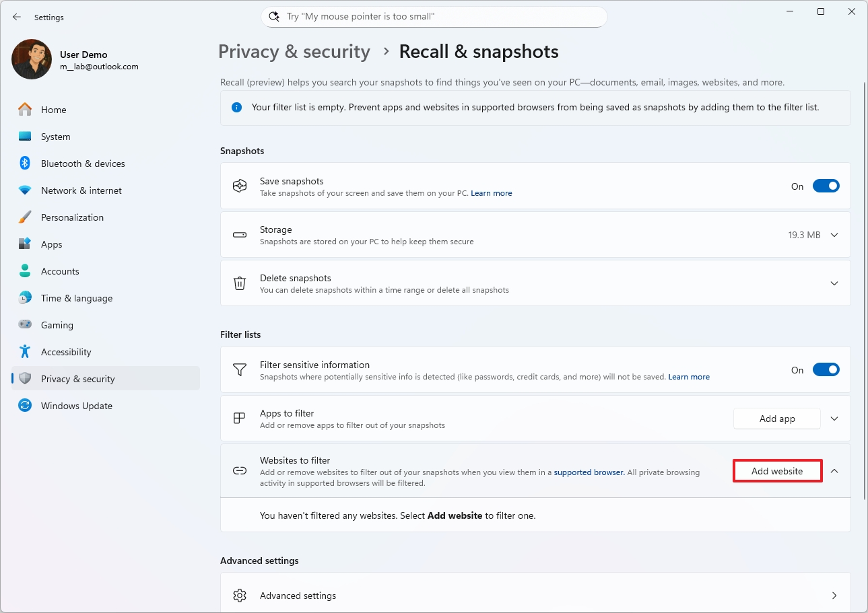
Task: Click the Accessibility figure icon
Action: pyautogui.click(x=25, y=352)
